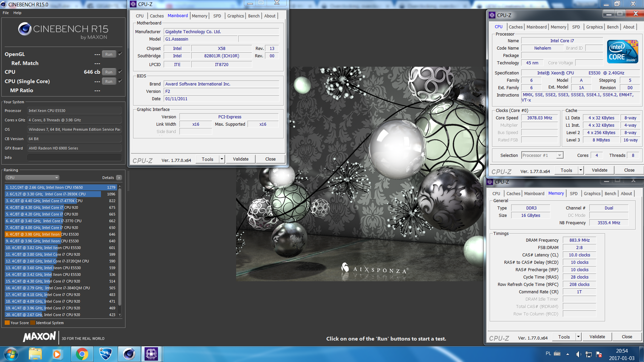Toggle CPU test checkmark
Image resolution: width=644 pixels, height=362 pixels.
tap(120, 72)
